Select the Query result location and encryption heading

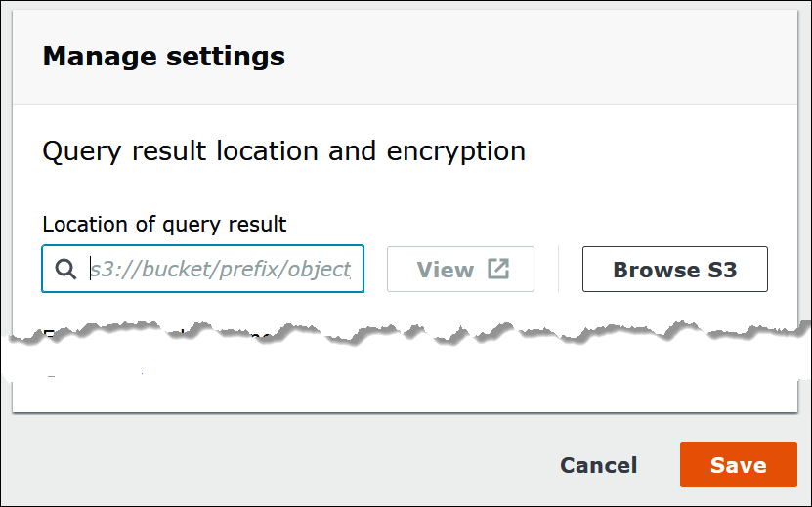pyautogui.click(x=284, y=151)
